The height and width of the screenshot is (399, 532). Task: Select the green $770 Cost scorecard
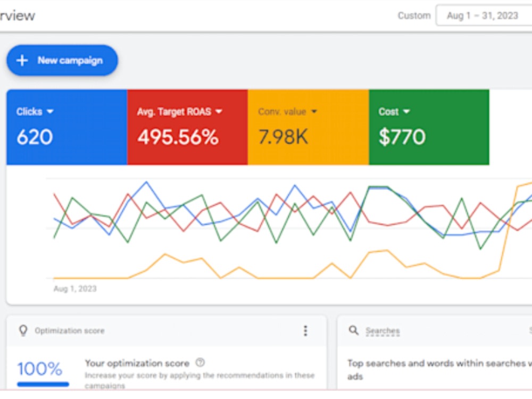click(429, 127)
